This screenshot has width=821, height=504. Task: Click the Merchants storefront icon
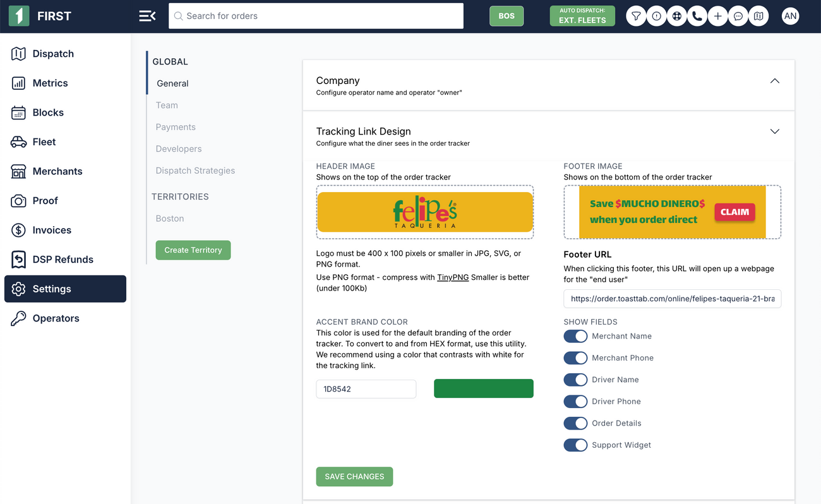point(18,171)
